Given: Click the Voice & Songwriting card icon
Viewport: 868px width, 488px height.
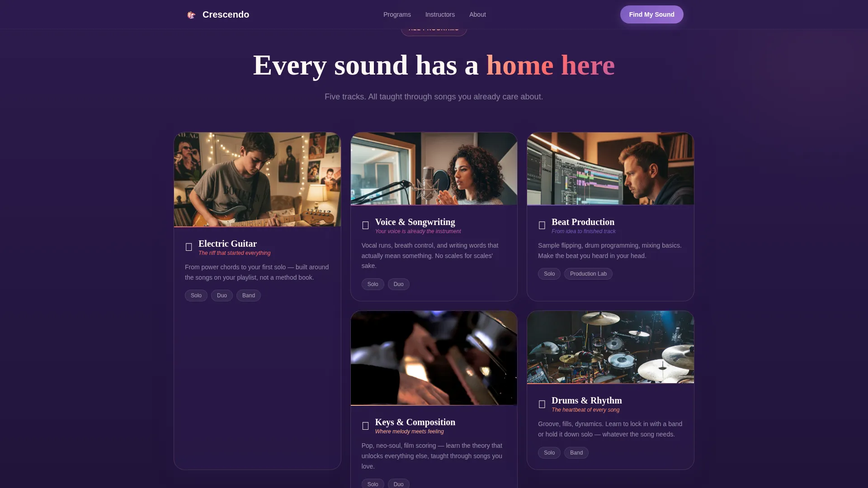Looking at the screenshot, I should click(x=366, y=225).
